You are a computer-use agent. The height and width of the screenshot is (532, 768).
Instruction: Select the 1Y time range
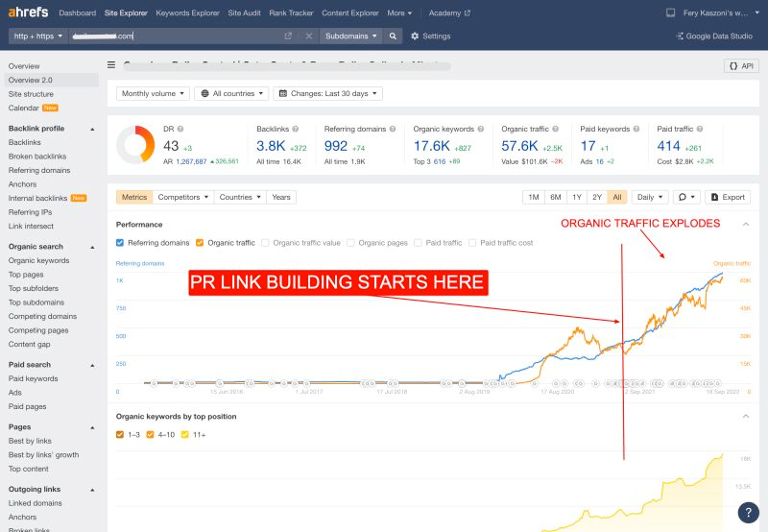(577, 197)
